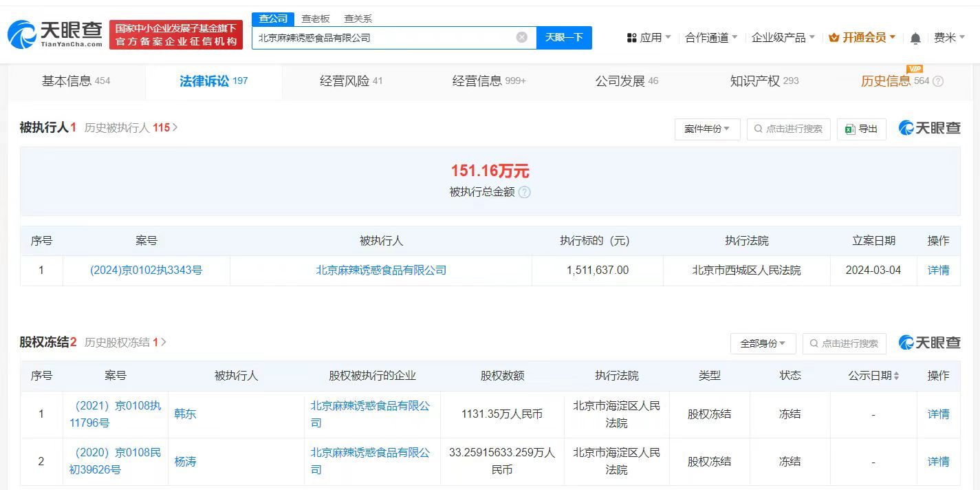The width and height of the screenshot is (980, 490).
Task: Open help tooltip beside 被执行总金额
Action: [x=524, y=193]
